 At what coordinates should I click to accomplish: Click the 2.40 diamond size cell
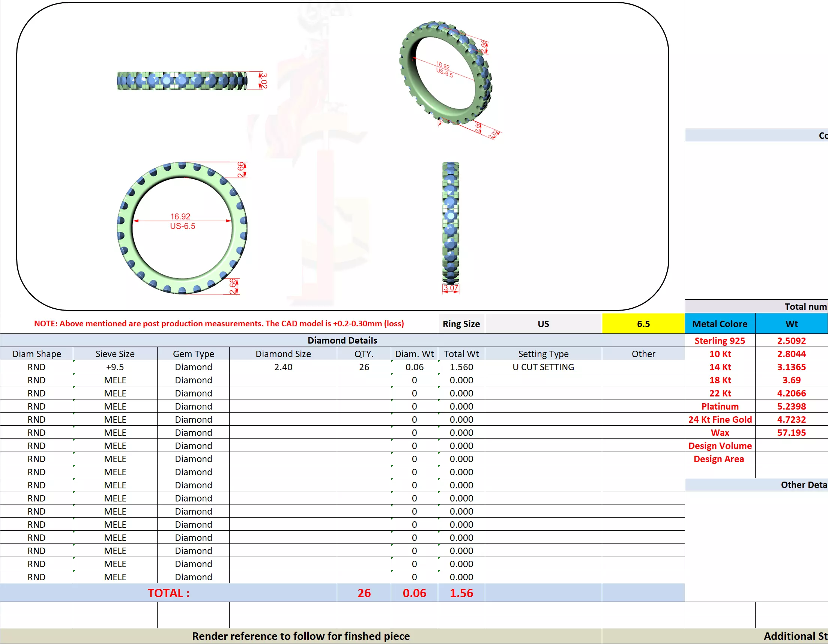point(283,367)
